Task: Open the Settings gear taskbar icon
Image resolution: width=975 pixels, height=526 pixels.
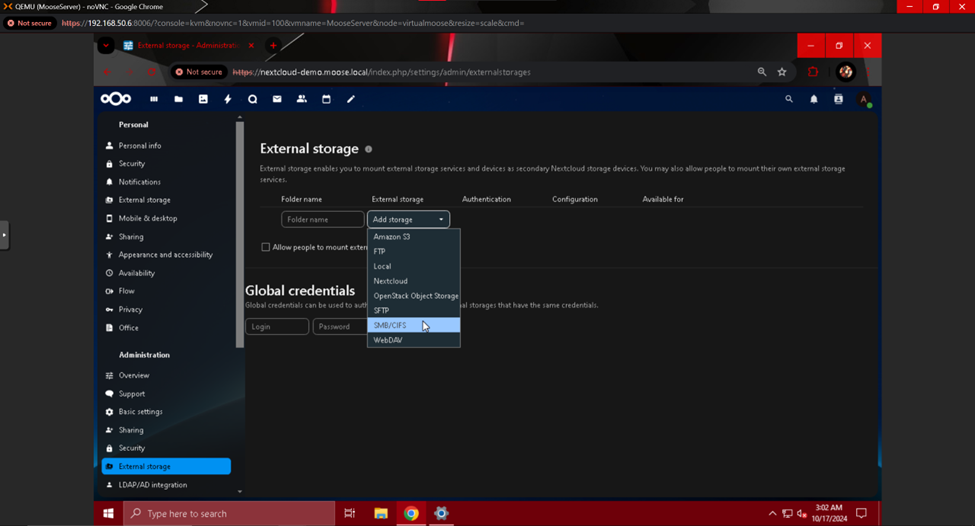Action: point(441,514)
